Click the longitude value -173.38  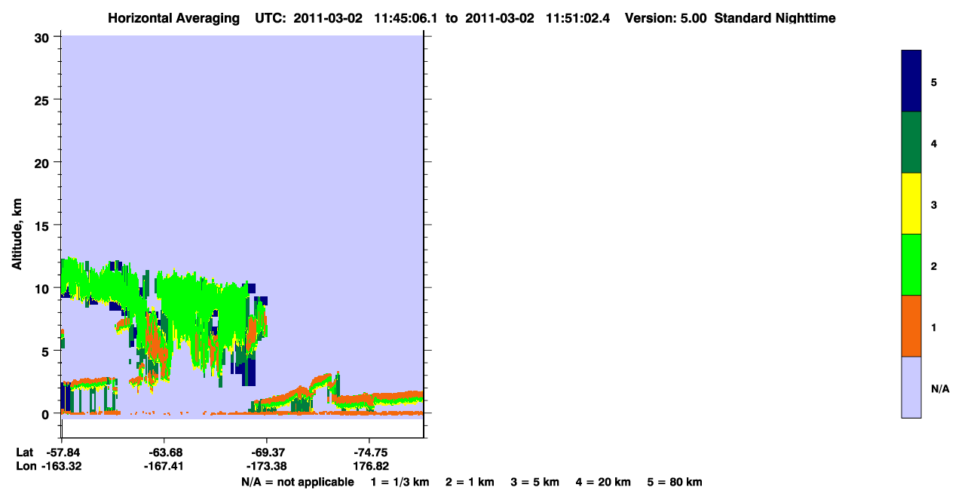pos(266,467)
